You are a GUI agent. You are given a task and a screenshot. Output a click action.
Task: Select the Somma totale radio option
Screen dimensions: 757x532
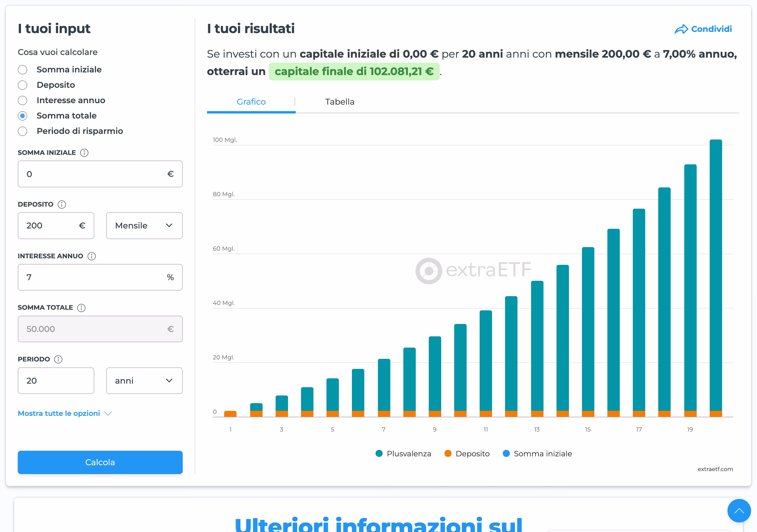coord(22,116)
